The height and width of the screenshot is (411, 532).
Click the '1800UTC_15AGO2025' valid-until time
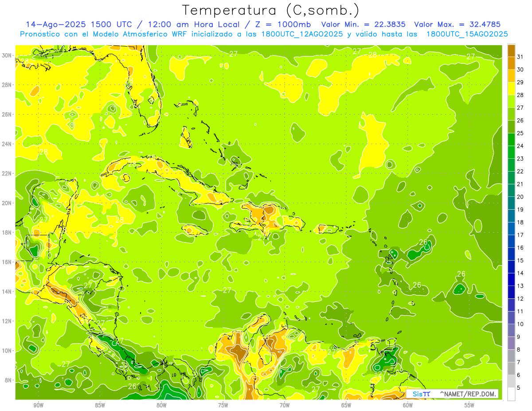pos(467,34)
